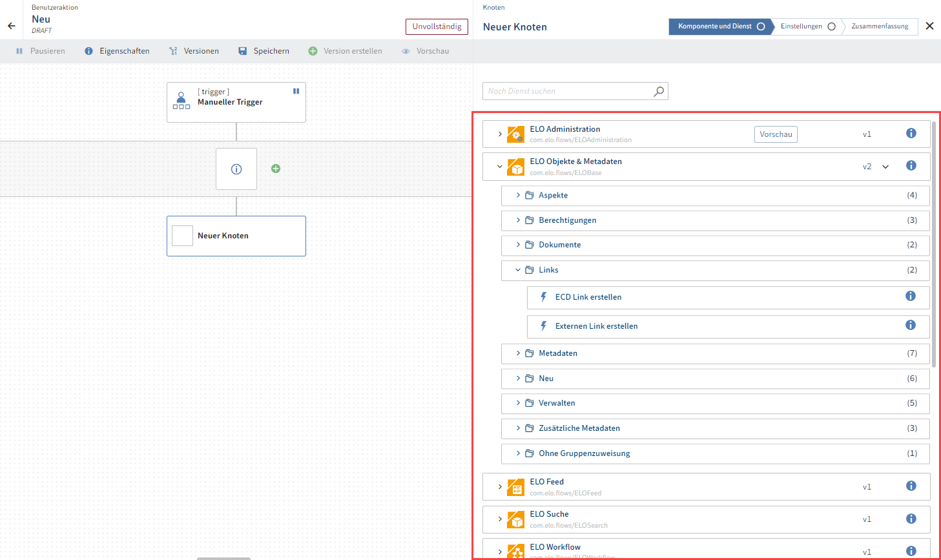The width and height of the screenshot is (941, 560).
Task: Click the ELO Administration component icon
Action: click(516, 134)
